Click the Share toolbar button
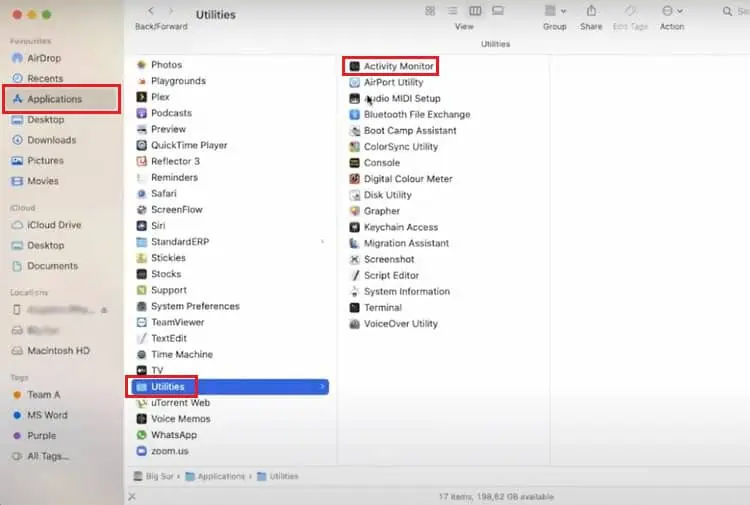The width and height of the screenshot is (750, 505). [x=591, y=11]
